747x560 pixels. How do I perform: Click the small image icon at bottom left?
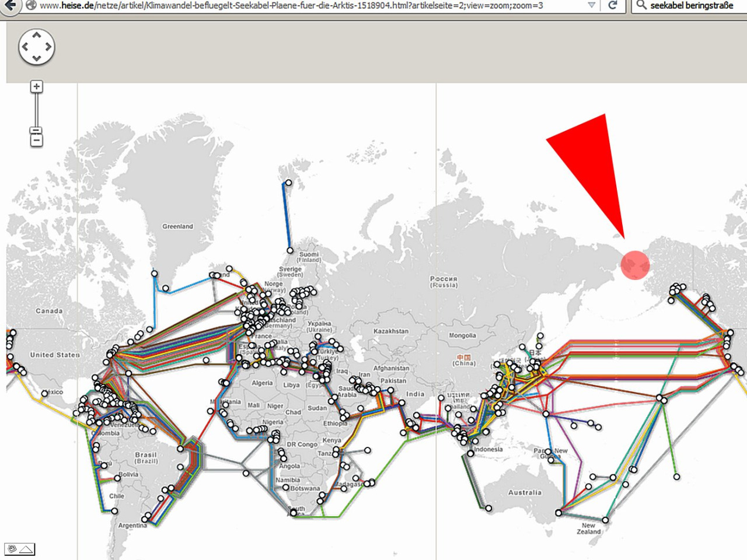tap(12, 549)
